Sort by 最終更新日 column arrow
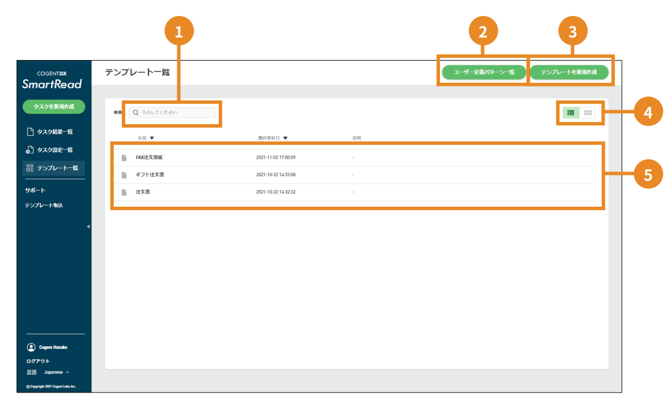The height and width of the screenshot is (403, 670). [285, 138]
